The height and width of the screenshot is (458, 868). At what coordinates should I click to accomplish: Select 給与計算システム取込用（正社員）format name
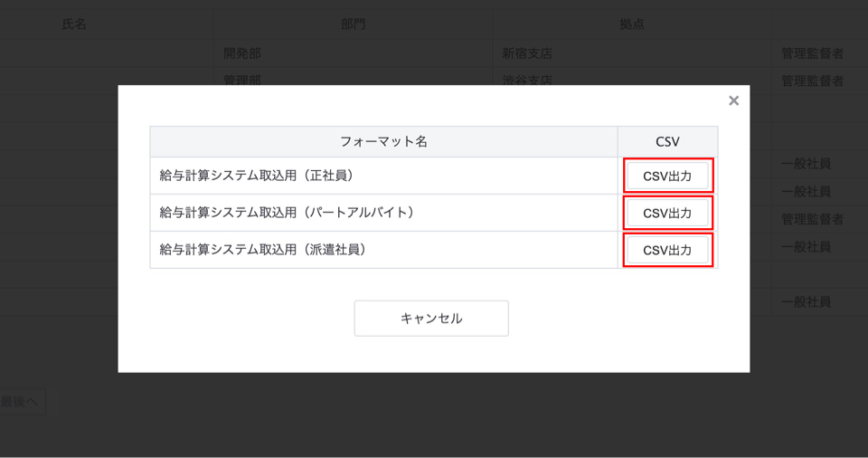256,176
